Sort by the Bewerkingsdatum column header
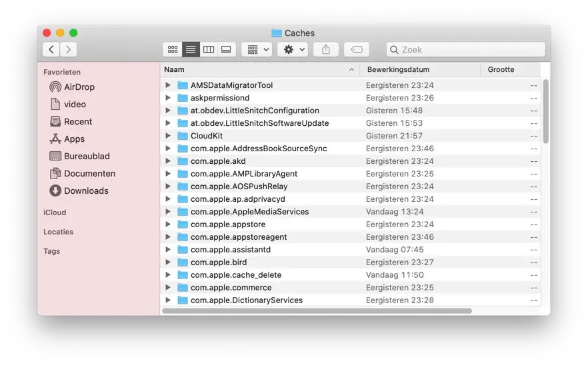Image resolution: width=588 pixels, height=365 pixels. click(420, 70)
